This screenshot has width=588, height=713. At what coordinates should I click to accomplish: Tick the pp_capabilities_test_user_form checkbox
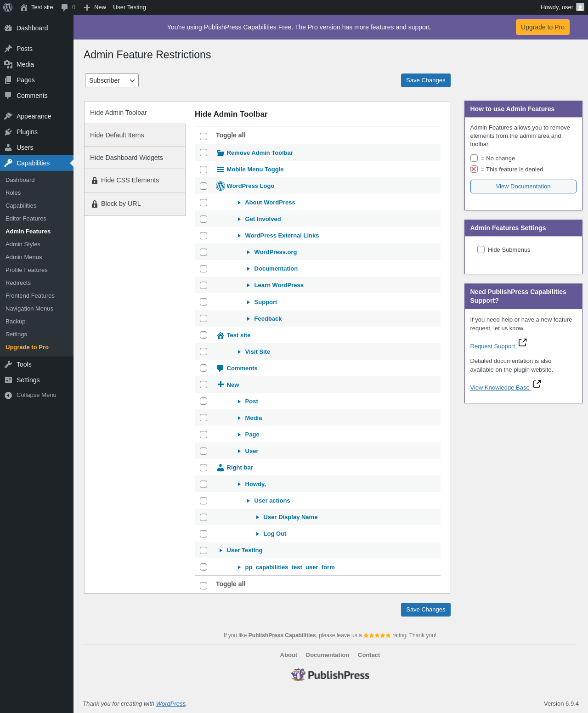click(x=204, y=567)
